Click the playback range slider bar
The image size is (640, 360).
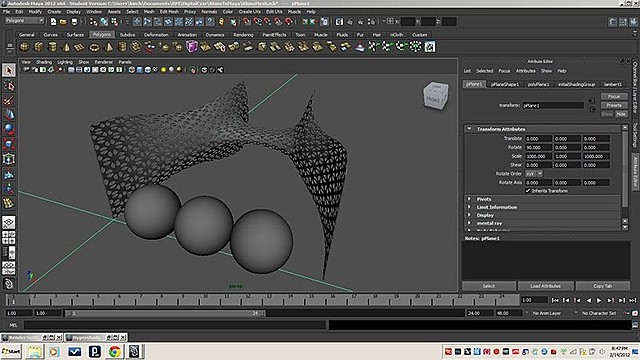(165, 313)
